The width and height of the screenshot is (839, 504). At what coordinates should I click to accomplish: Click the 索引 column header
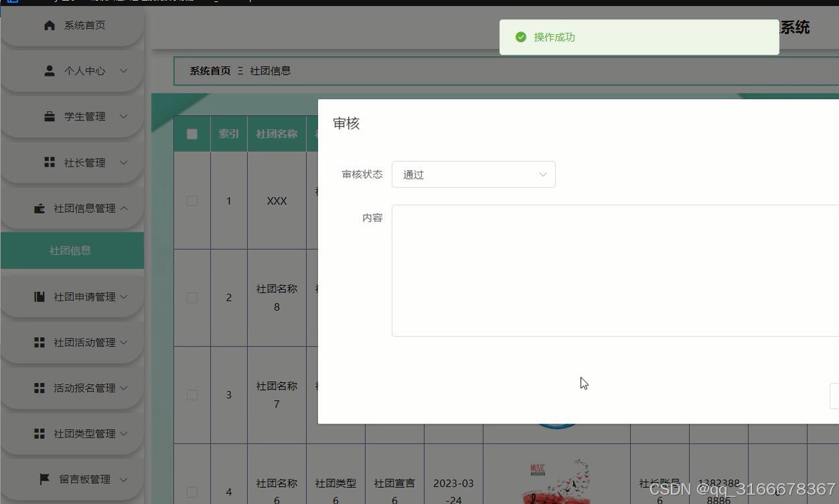229,134
